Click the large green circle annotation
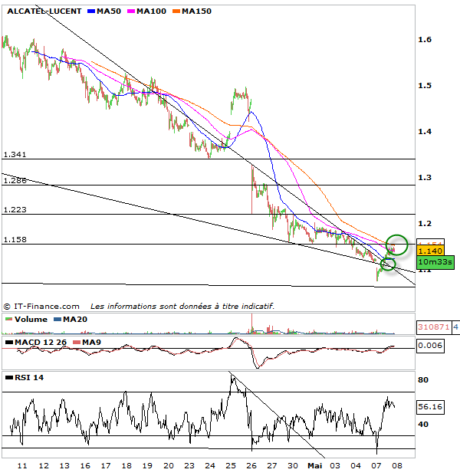Screen dimensions: 460x476 pos(396,245)
